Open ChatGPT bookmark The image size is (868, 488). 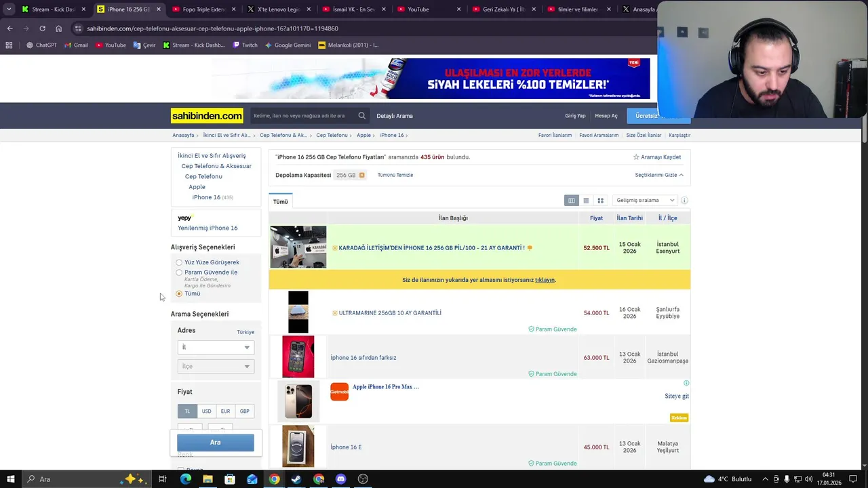(x=41, y=45)
